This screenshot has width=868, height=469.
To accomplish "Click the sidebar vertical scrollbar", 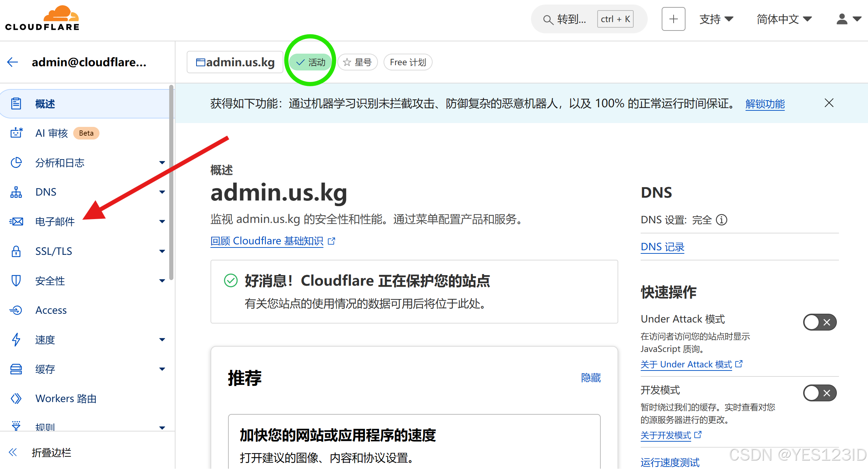I will point(171,182).
